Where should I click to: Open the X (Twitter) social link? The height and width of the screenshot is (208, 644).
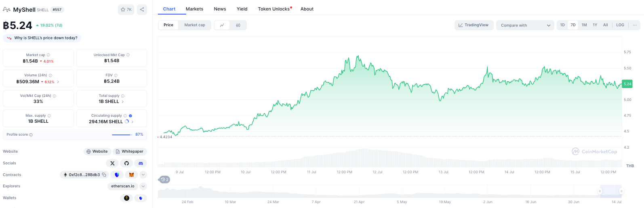(x=112, y=163)
